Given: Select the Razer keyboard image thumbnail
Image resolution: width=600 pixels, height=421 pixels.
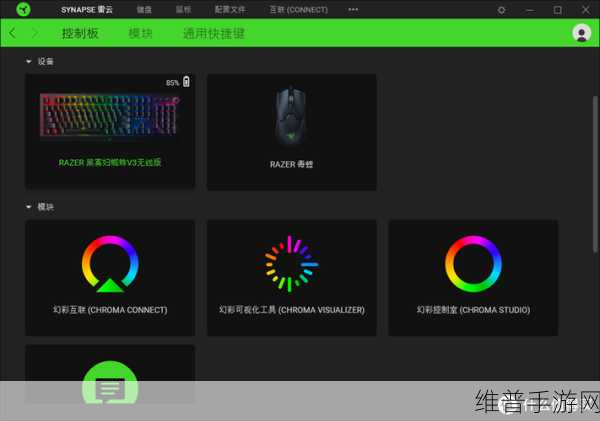Looking at the screenshot, I should click(110, 115).
